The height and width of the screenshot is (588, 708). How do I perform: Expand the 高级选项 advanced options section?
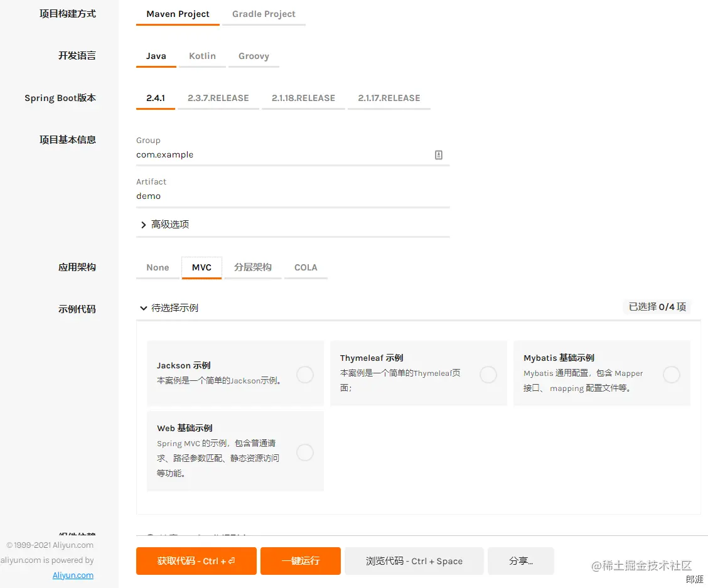[165, 225]
